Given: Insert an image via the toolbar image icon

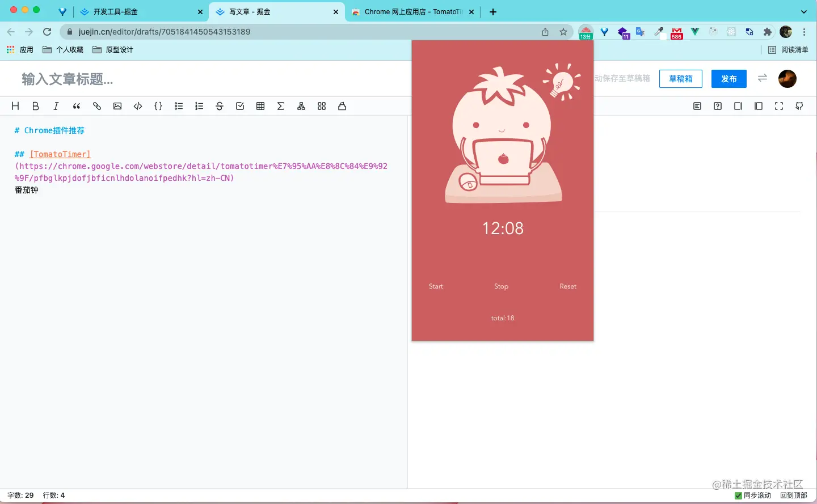Looking at the screenshot, I should tap(117, 106).
